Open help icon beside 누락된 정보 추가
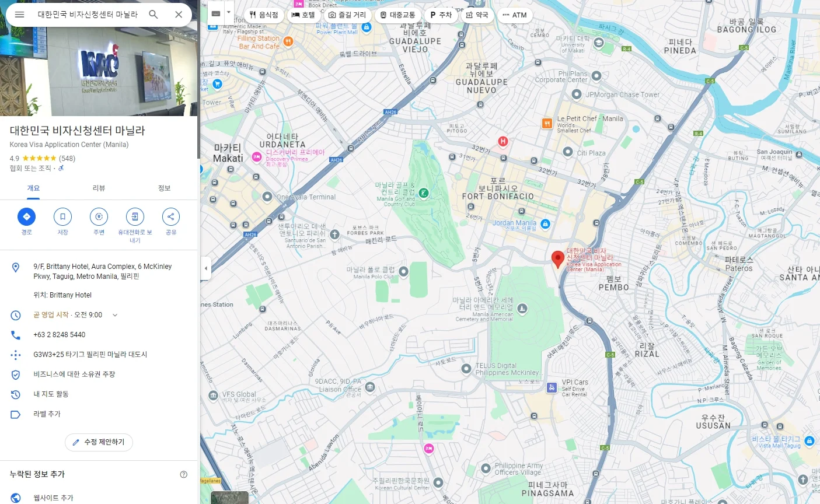This screenshot has width=820, height=504. [x=184, y=474]
